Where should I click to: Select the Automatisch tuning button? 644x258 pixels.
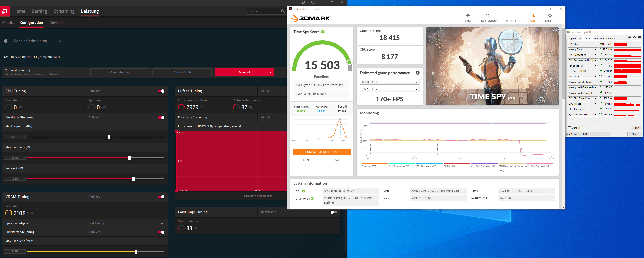(x=182, y=73)
